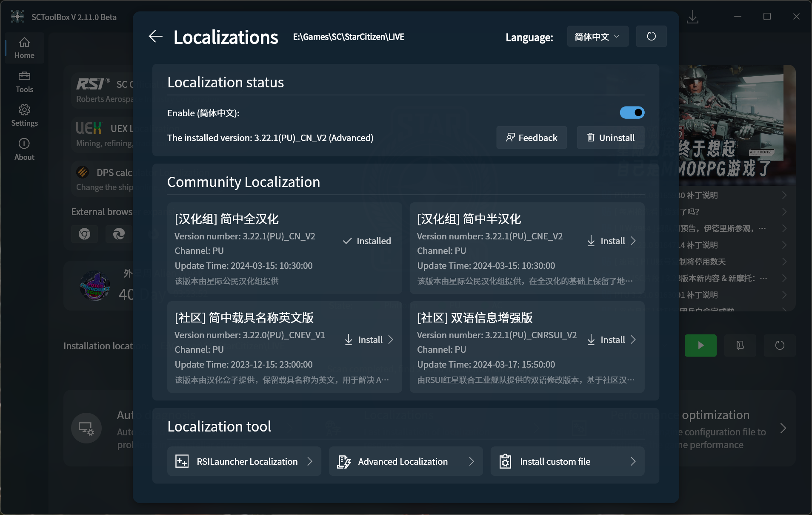Refresh the localization list
The height and width of the screenshot is (515, 812).
[x=651, y=37]
